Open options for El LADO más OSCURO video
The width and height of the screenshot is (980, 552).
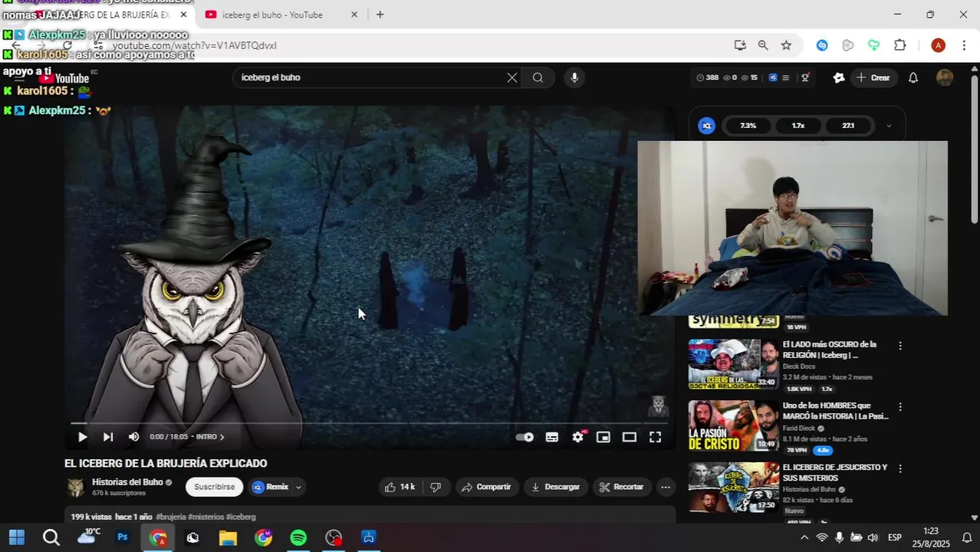point(900,346)
